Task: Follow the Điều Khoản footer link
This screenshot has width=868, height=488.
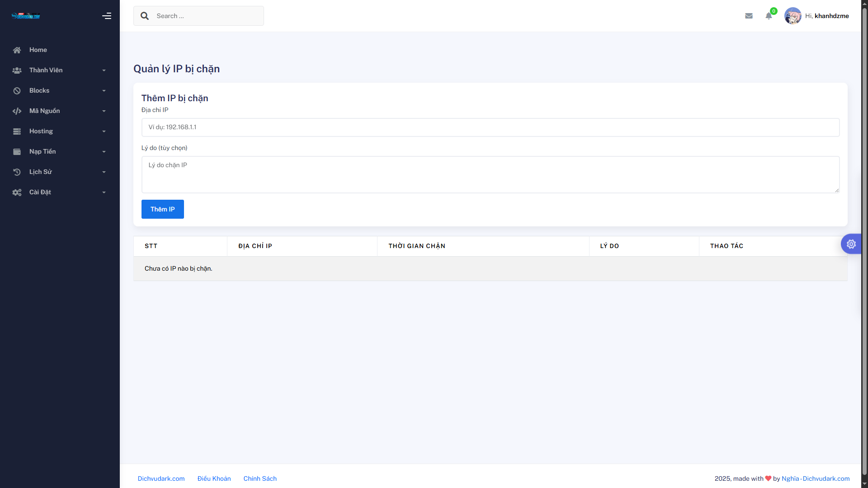Action: coord(214,479)
